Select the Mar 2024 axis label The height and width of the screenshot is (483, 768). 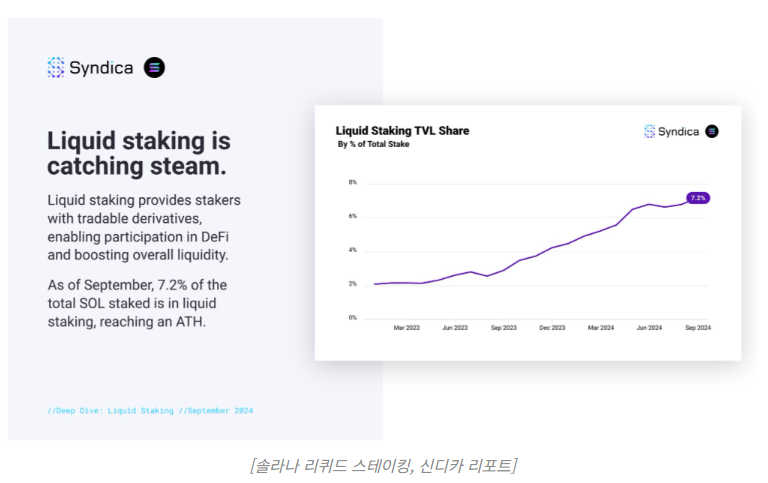click(x=601, y=327)
